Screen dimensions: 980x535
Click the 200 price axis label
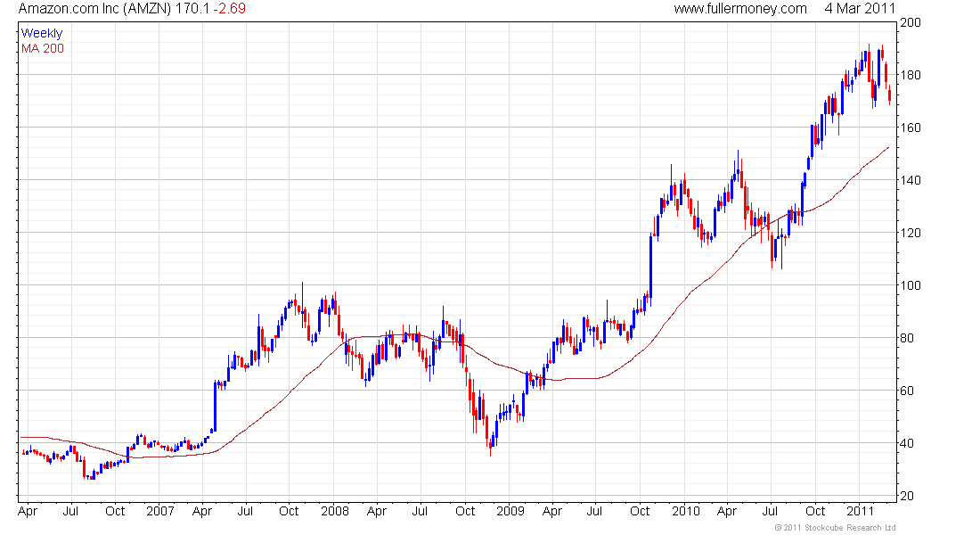(x=910, y=22)
